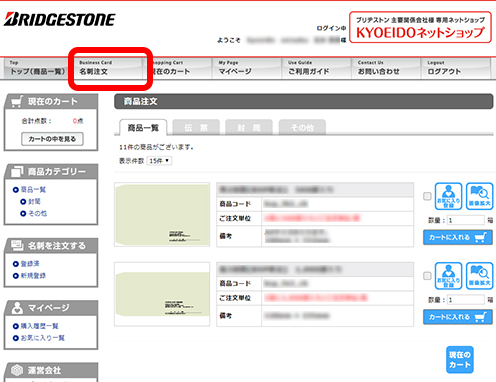This screenshot has height=382, width=496.
Task: Click 11件の商品がございます text
Action: coord(156,147)
